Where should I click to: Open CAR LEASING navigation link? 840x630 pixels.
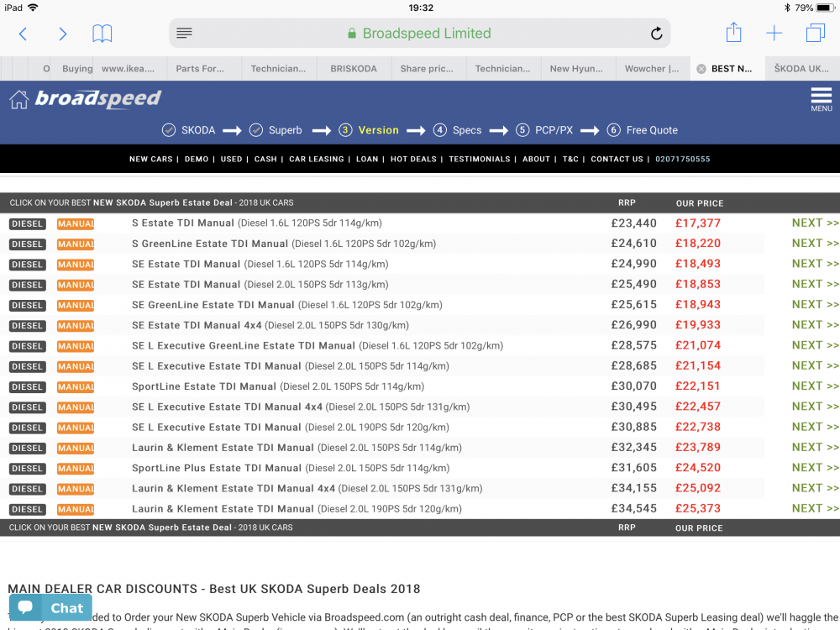(316, 159)
